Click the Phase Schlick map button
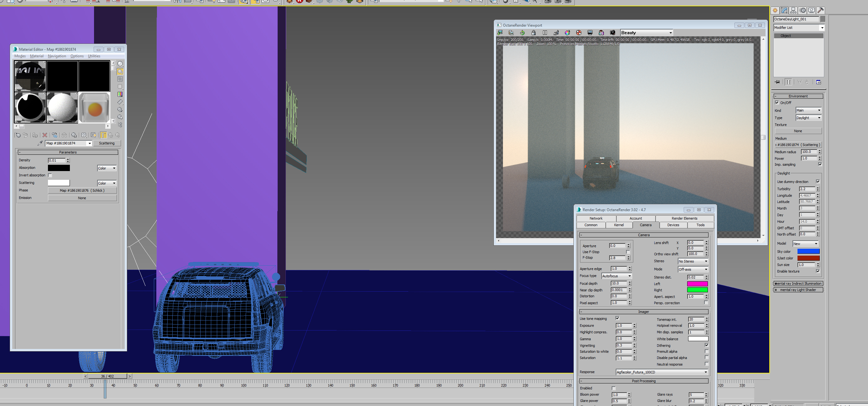Image resolution: width=868 pixels, height=406 pixels. [82, 190]
